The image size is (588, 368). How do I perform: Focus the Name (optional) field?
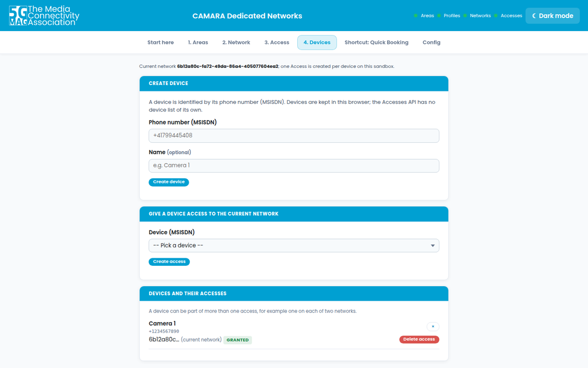click(x=293, y=165)
